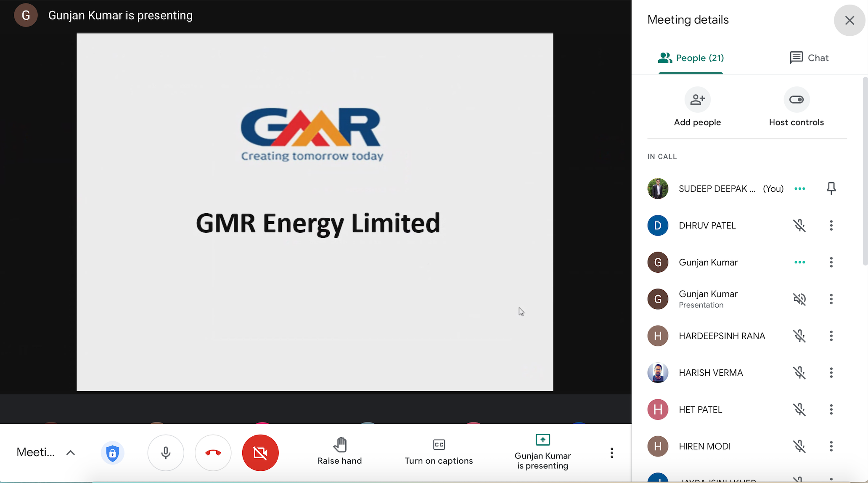Open more options for HARDEEPSINH RANA
The height and width of the screenshot is (483, 868).
[x=831, y=336]
